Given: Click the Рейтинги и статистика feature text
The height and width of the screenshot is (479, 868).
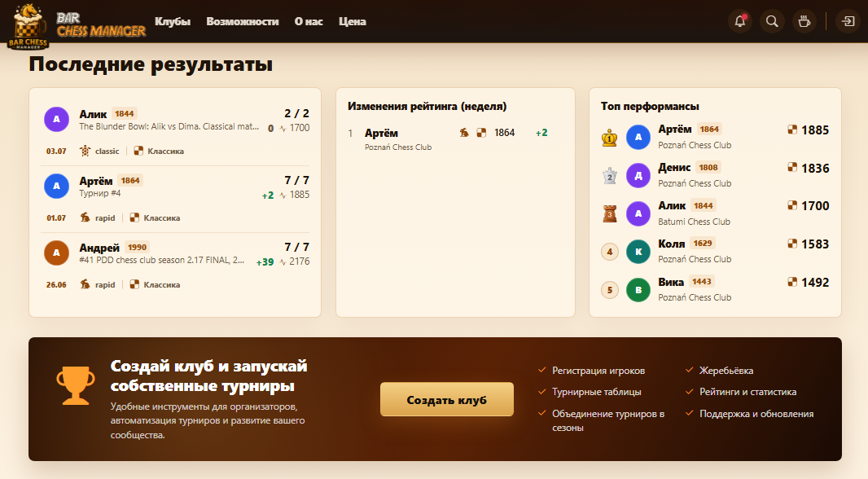Looking at the screenshot, I should pyautogui.click(x=747, y=392).
